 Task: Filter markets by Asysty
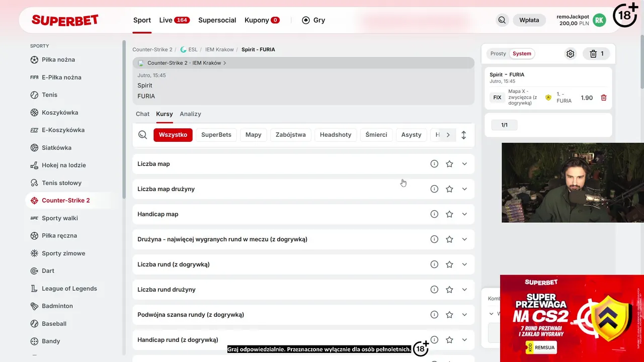[412, 135]
